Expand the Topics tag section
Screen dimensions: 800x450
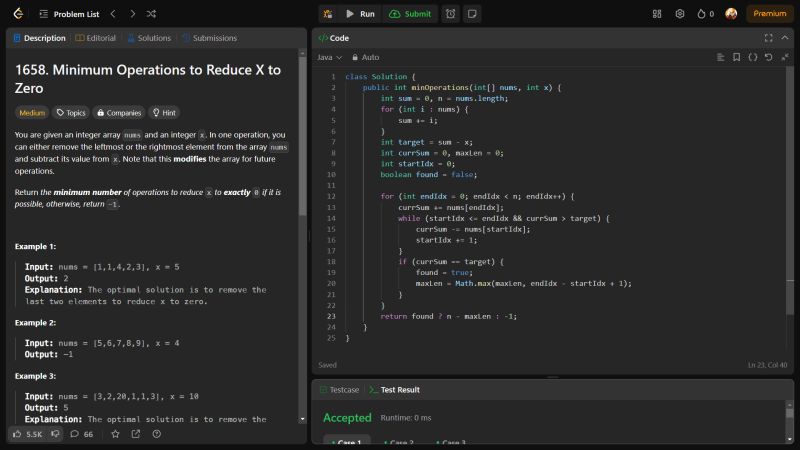coord(71,113)
